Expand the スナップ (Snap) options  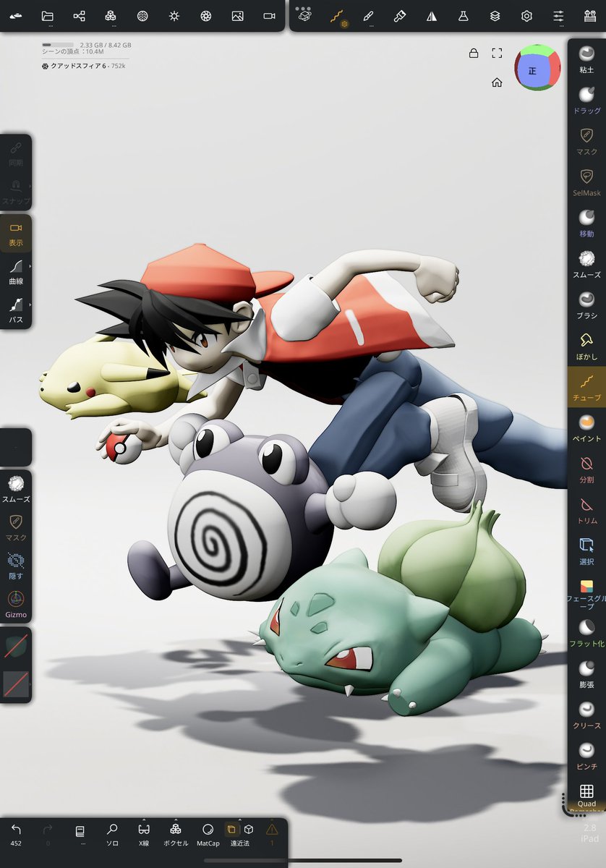(x=16, y=191)
